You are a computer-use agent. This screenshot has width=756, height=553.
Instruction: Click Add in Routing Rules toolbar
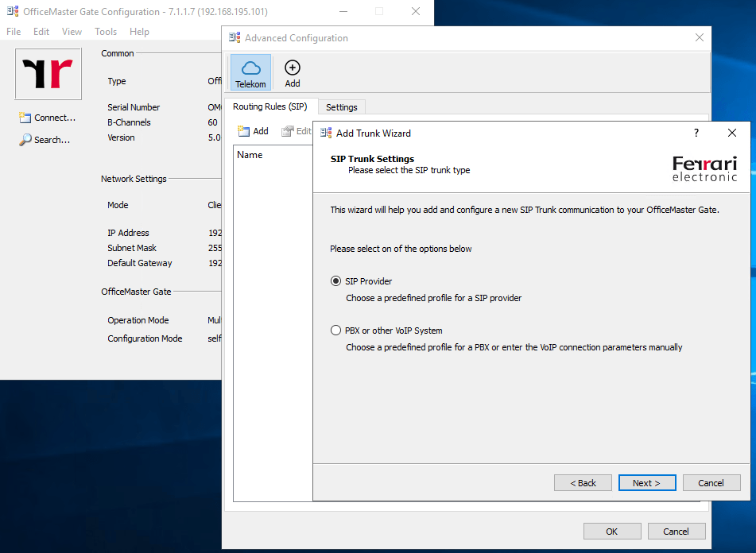pos(253,131)
